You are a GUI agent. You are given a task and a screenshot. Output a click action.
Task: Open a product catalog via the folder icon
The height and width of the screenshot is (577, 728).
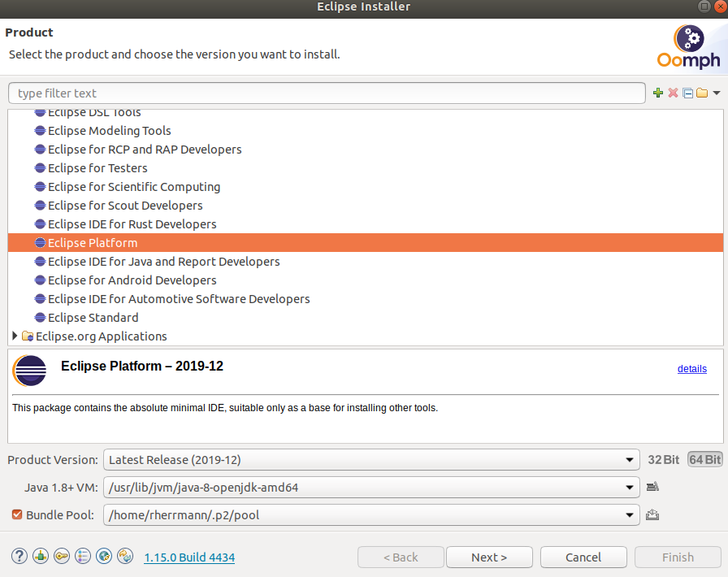click(701, 93)
